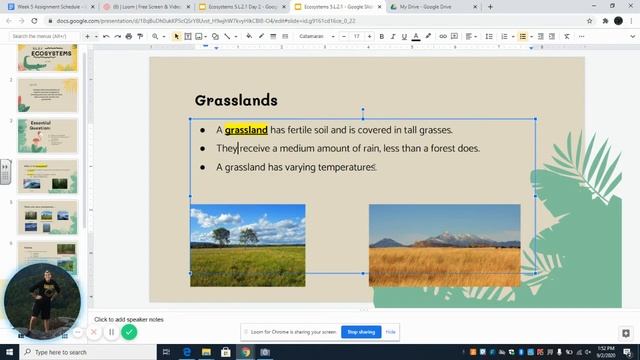Open a new browser tab
Image resolution: width=640 pixels, height=360 pixels.
490,7
